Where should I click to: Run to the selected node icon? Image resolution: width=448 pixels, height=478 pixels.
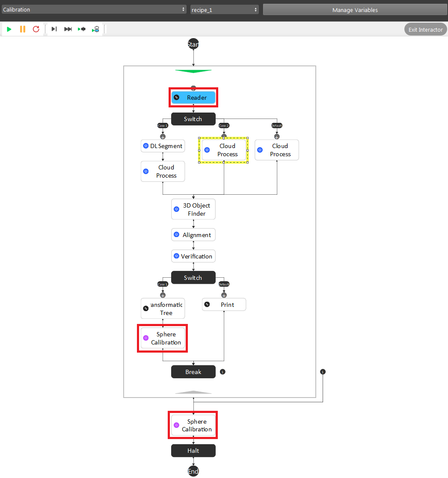point(82,29)
